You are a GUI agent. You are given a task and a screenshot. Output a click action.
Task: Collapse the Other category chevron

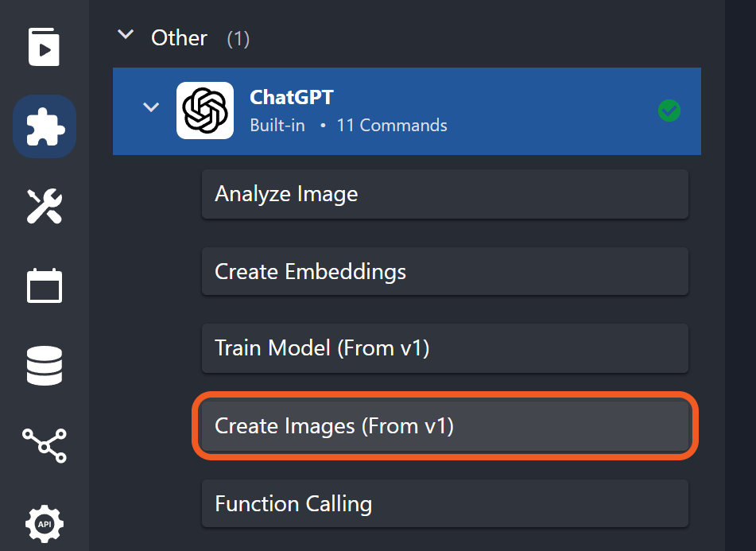pos(125,35)
